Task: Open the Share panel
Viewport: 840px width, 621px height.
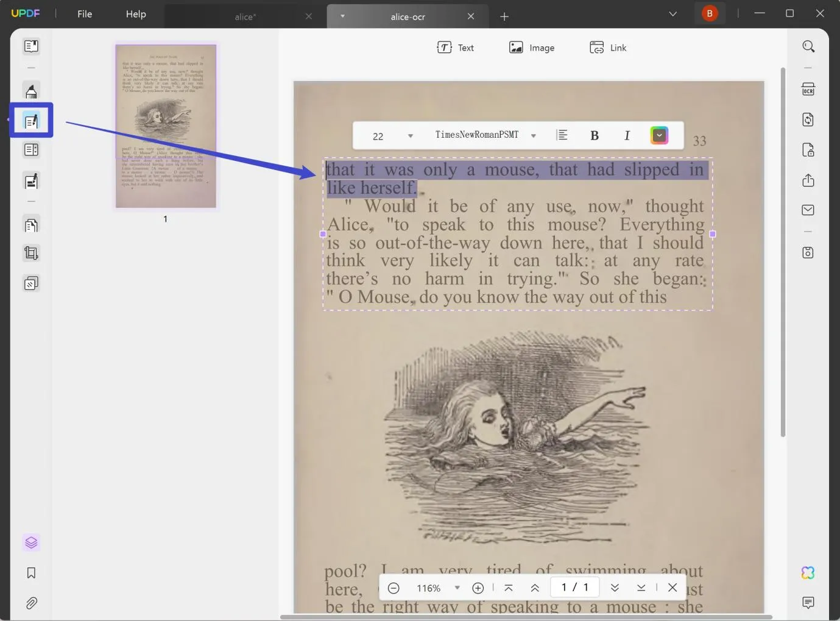Action: point(808,180)
